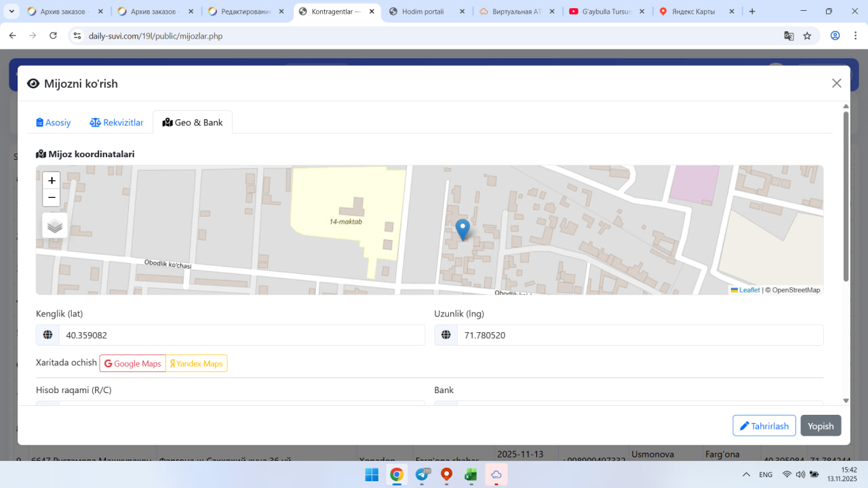Click the 14-maktab label on map
This screenshot has height=488, width=868.
[x=346, y=222]
